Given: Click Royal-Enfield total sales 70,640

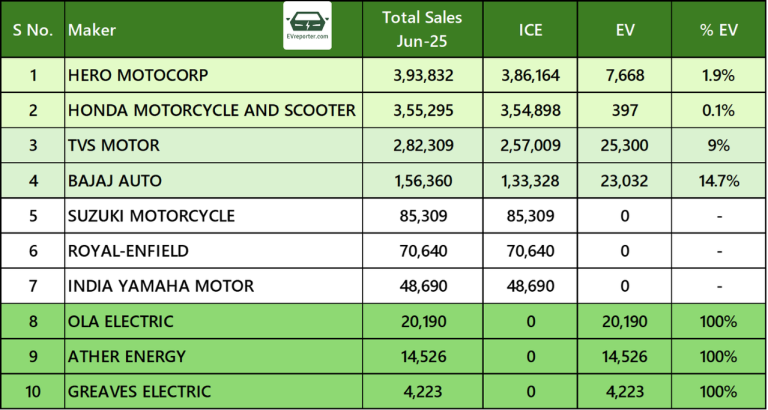Looking at the screenshot, I should tap(422, 252).
